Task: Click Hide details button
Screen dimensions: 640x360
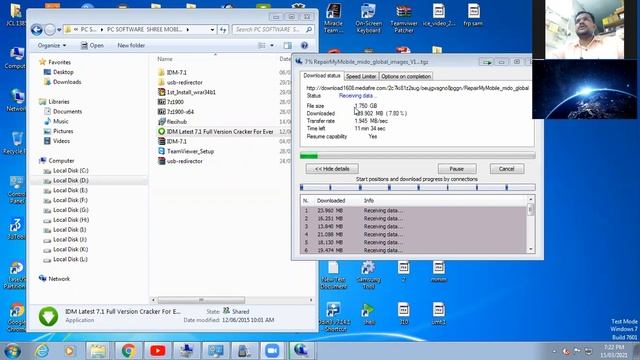Action: (x=332, y=169)
